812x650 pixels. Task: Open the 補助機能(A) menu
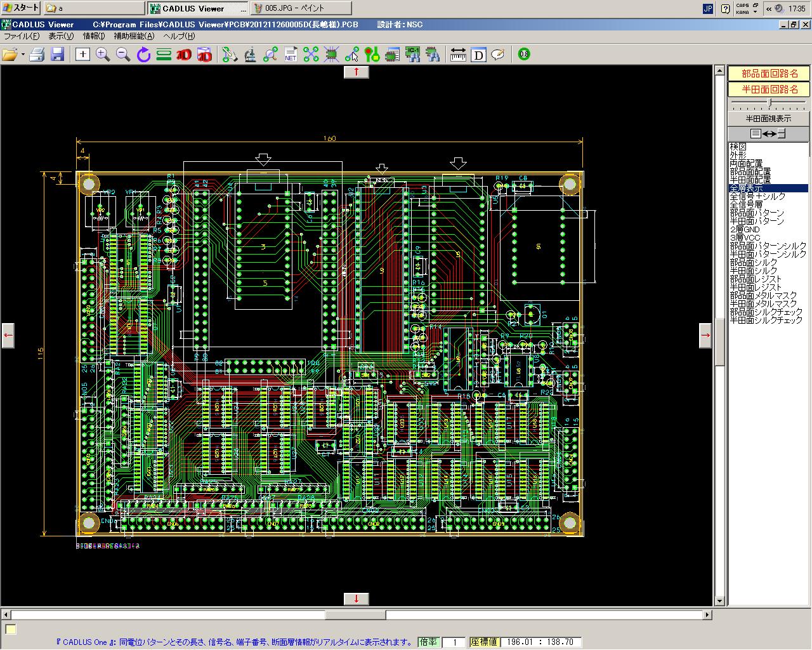pos(133,36)
